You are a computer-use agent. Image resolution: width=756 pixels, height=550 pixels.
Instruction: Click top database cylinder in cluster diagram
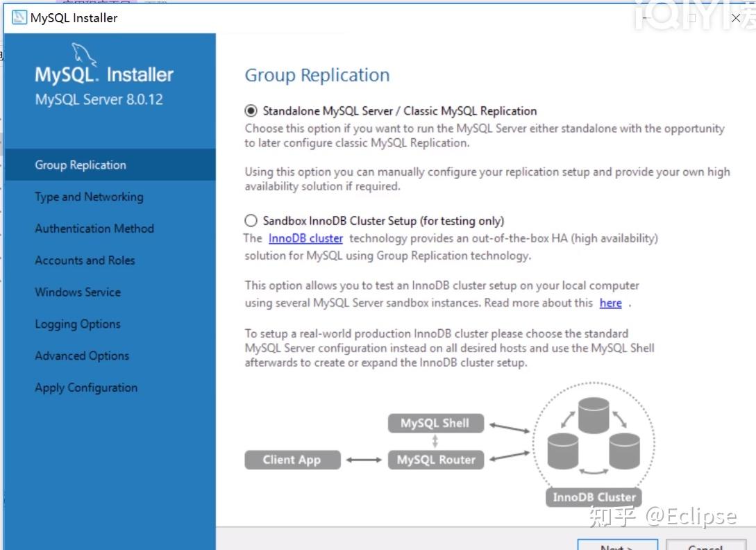[594, 415]
